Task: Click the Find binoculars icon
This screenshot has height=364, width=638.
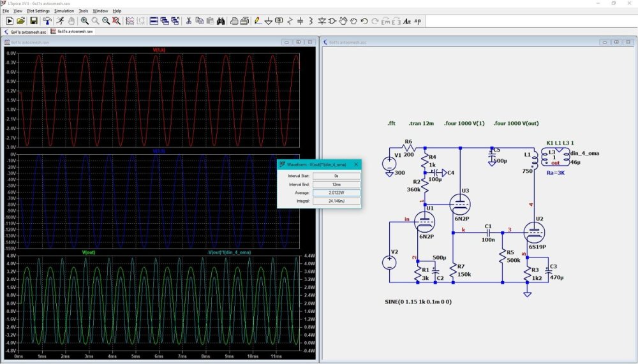Action: click(221, 21)
